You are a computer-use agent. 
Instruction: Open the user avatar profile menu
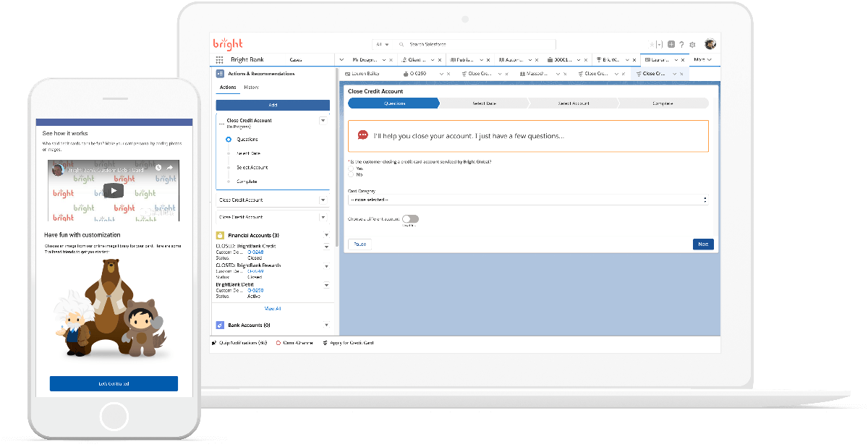tap(710, 44)
